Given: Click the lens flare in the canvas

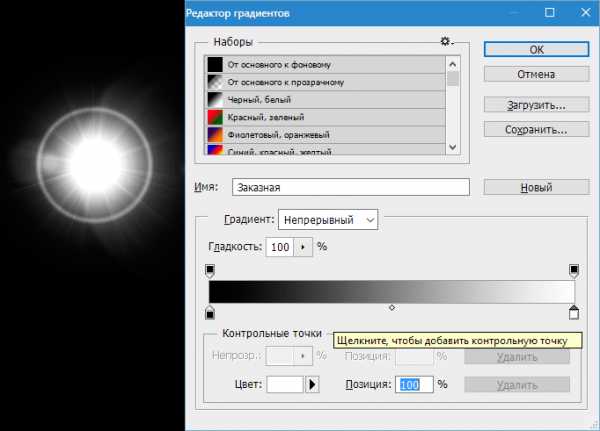Looking at the screenshot, I should pyautogui.click(x=95, y=165).
